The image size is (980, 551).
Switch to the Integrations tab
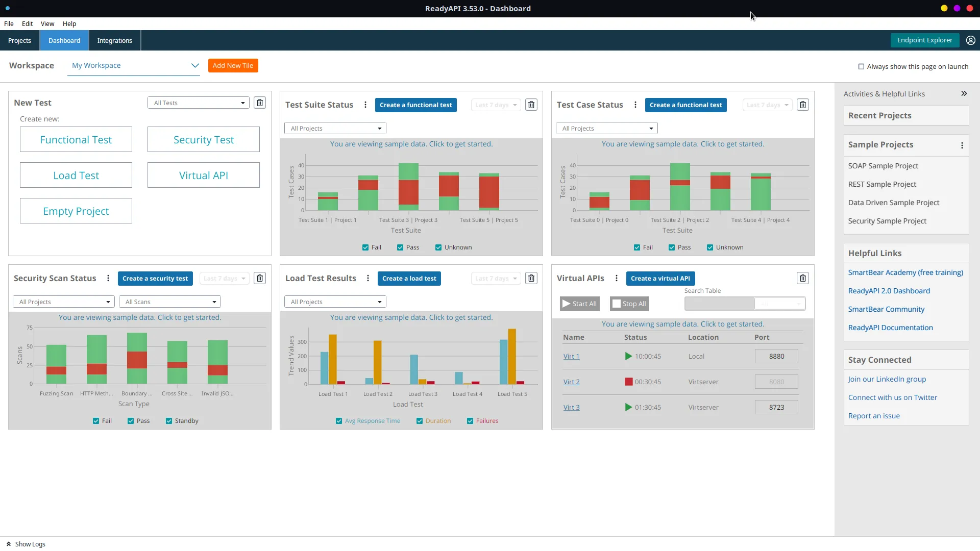[x=114, y=40]
